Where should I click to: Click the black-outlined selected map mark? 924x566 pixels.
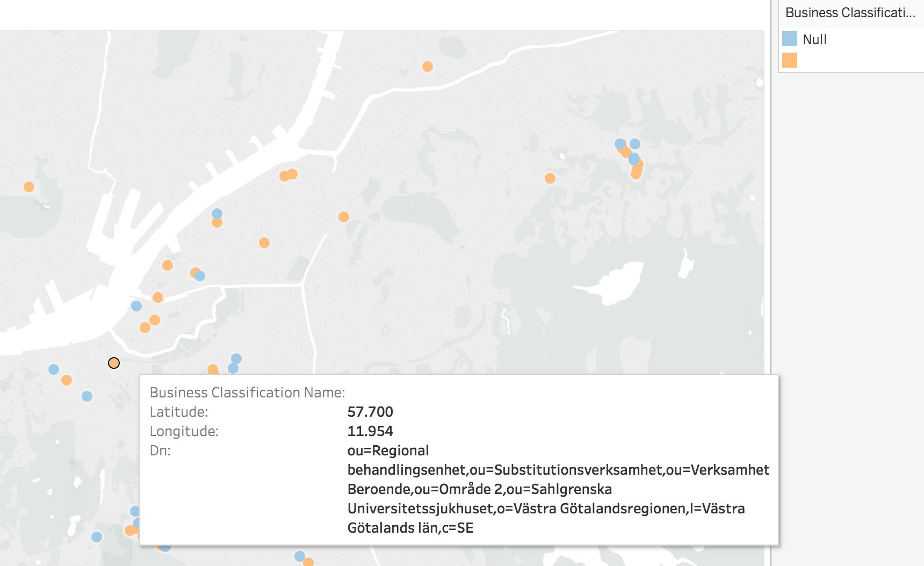pos(114,363)
